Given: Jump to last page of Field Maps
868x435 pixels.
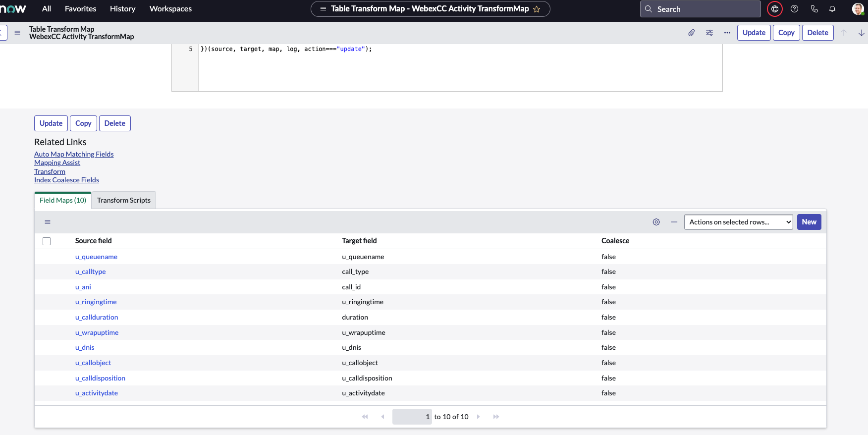Looking at the screenshot, I should pyautogui.click(x=496, y=417).
